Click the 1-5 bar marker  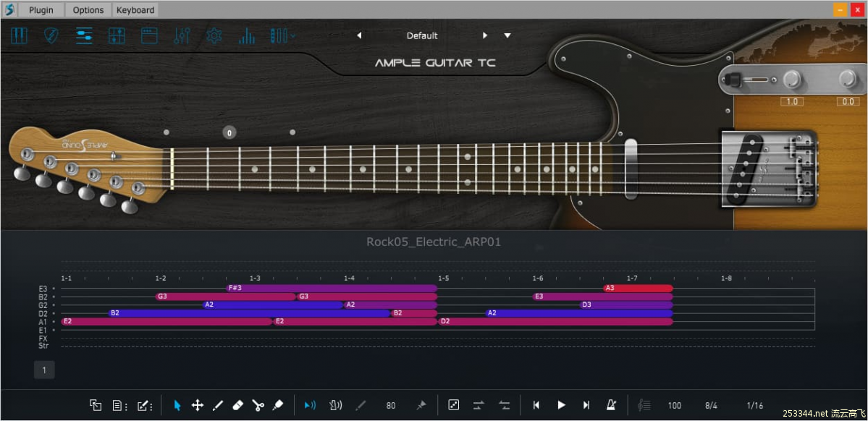tap(443, 278)
